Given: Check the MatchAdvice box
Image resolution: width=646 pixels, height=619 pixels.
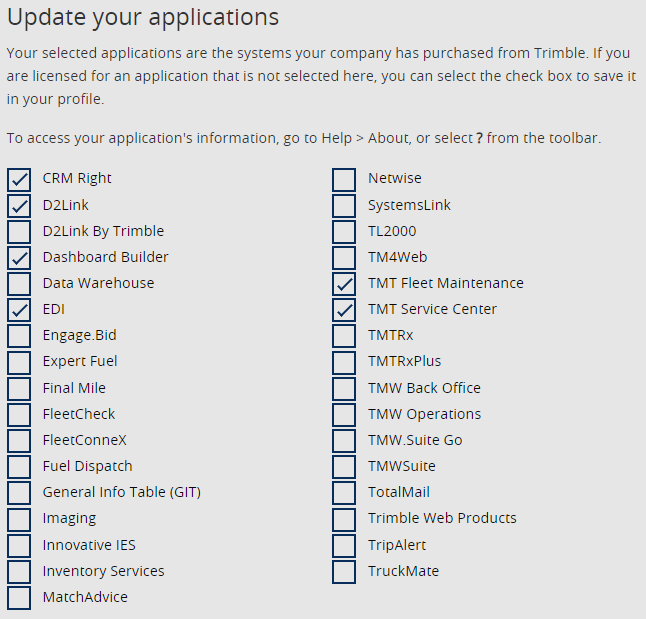Looking at the screenshot, I should pos(19,597).
